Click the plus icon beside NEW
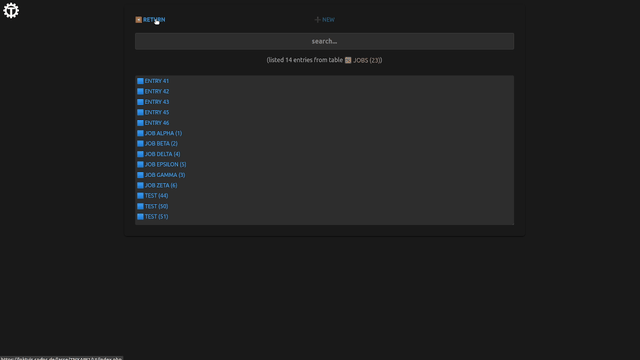 coord(317,20)
